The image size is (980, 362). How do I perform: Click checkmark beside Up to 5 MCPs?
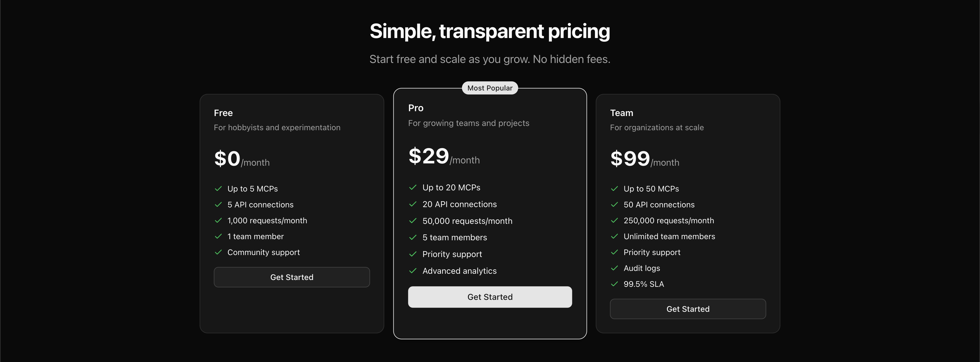(218, 189)
